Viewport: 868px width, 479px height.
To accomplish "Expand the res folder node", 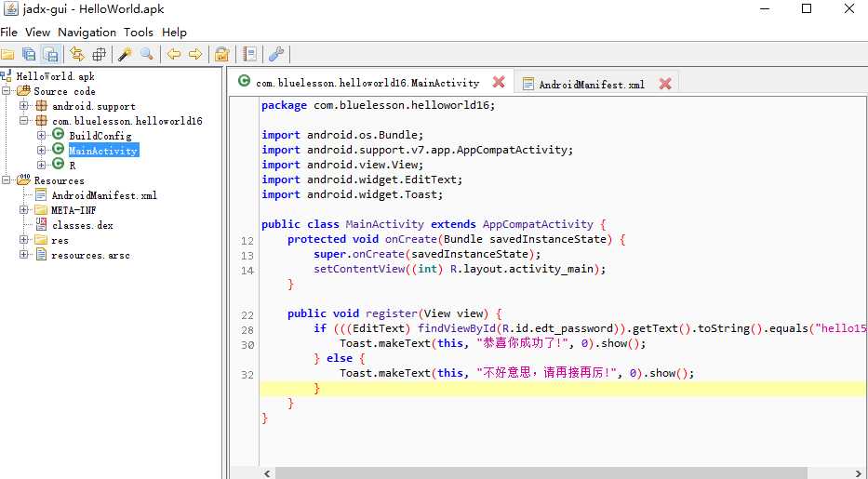I will tap(24, 240).
